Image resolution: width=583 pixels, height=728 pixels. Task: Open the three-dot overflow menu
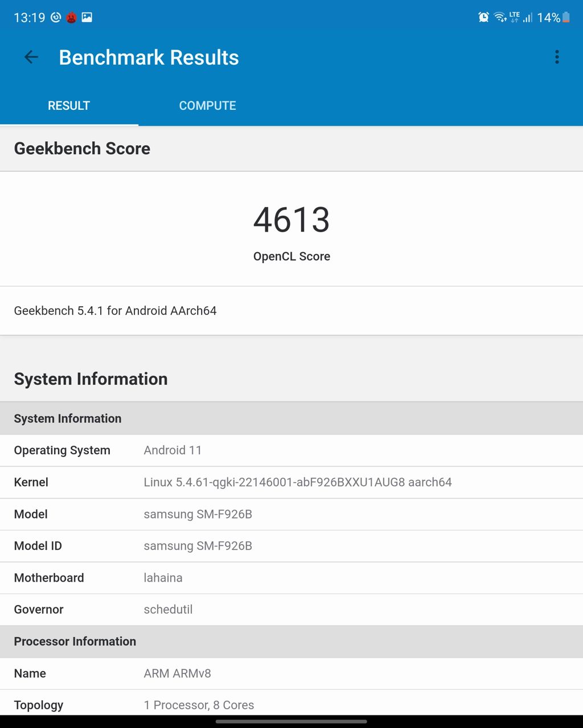pos(557,57)
